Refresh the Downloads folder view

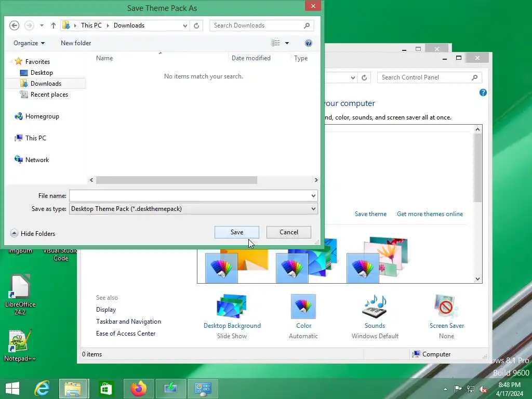coord(196,25)
